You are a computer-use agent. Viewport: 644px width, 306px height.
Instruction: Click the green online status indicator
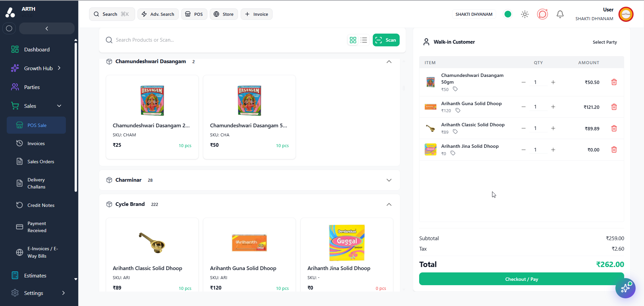coord(508,14)
